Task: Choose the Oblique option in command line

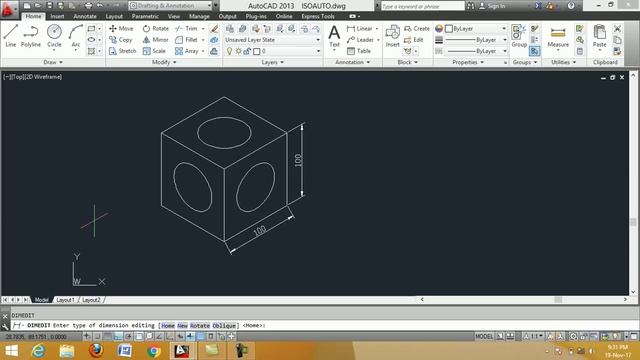Action: point(224,325)
